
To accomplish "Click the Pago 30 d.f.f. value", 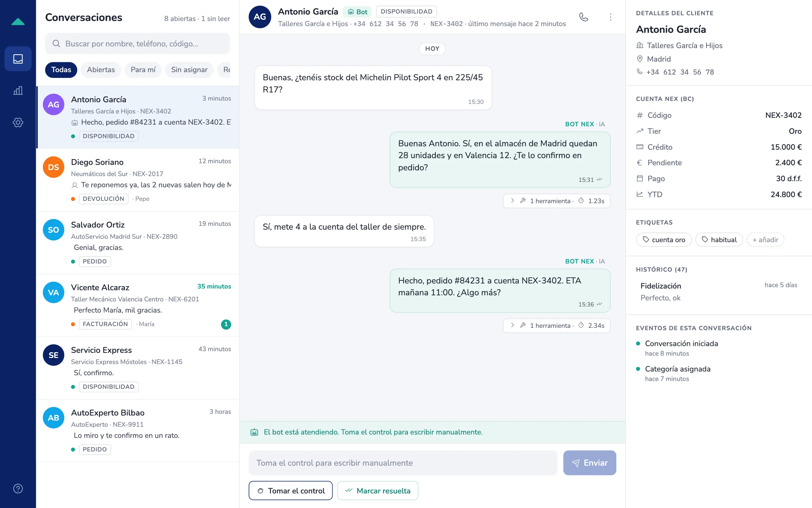I will point(789,178).
